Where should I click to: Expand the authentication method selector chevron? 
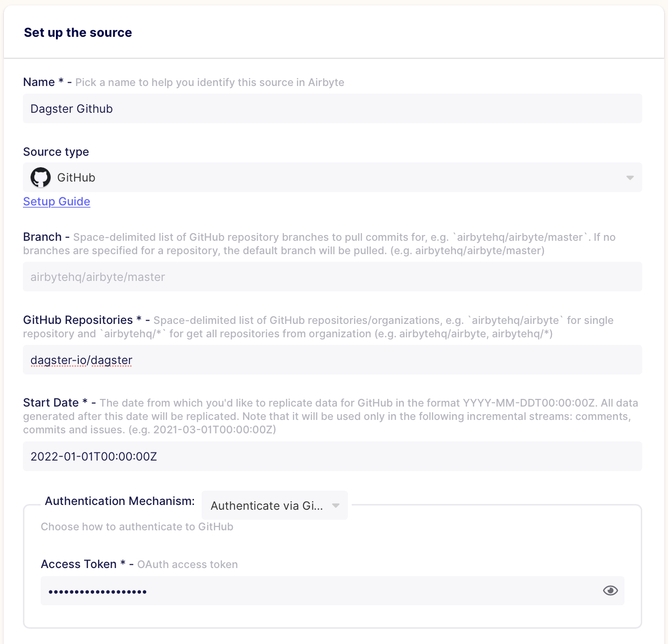point(336,505)
